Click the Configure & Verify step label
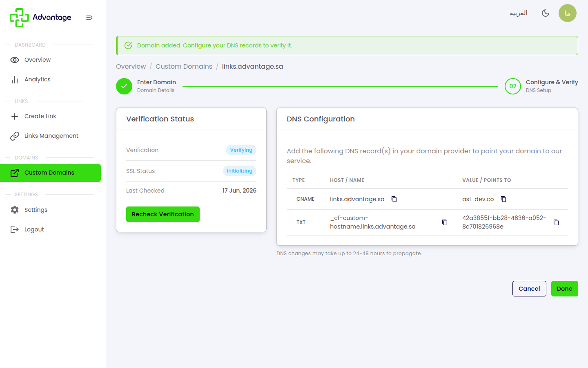Screen dimensions: 588x368 click(x=552, y=82)
